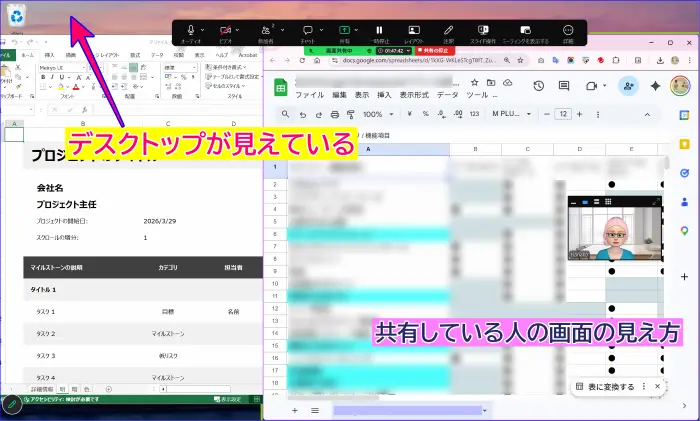The width and height of the screenshot is (700, 421).
Task: Open the 挿入 menu in Google Sheets
Action: coord(384,95)
